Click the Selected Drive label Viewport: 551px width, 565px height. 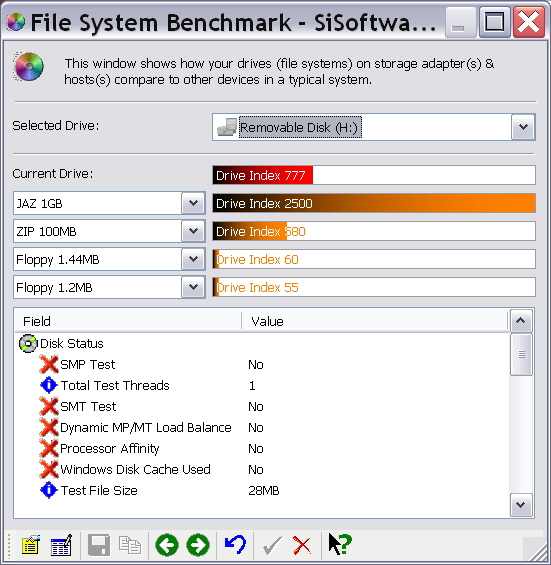click(x=55, y=125)
